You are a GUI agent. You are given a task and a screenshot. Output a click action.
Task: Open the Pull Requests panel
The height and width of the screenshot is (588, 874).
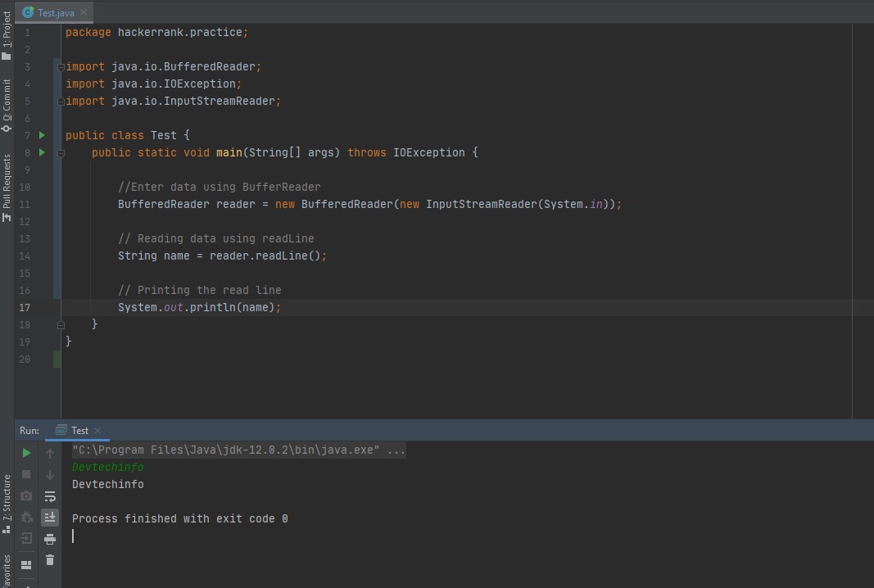[6, 182]
